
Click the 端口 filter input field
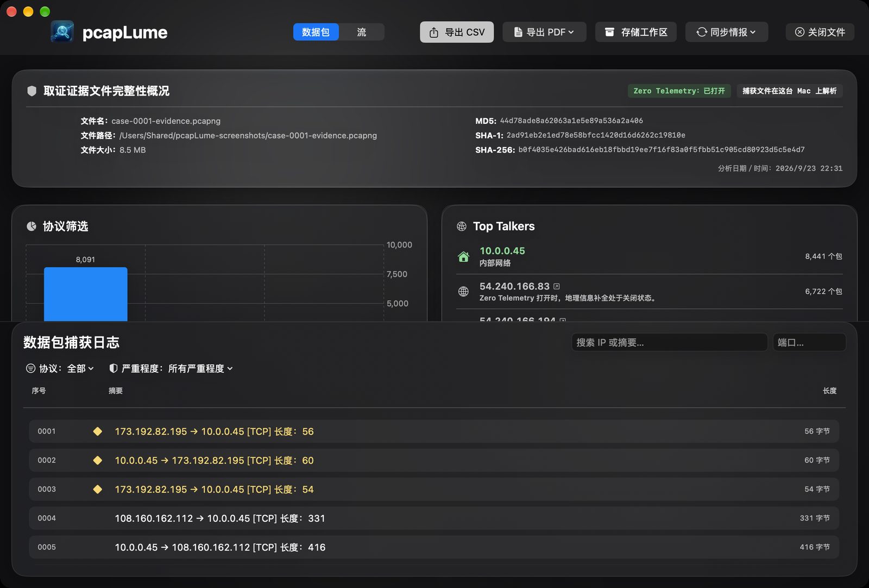point(809,343)
